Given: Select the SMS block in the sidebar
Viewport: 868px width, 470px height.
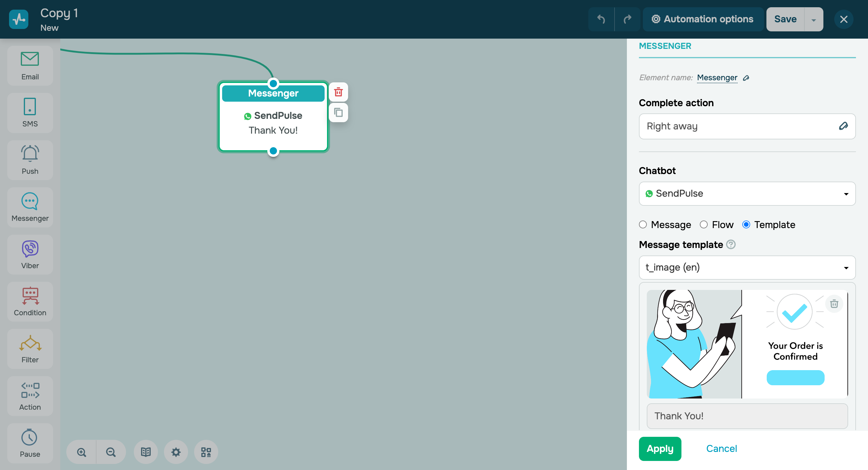Looking at the screenshot, I should pyautogui.click(x=30, y=113).
